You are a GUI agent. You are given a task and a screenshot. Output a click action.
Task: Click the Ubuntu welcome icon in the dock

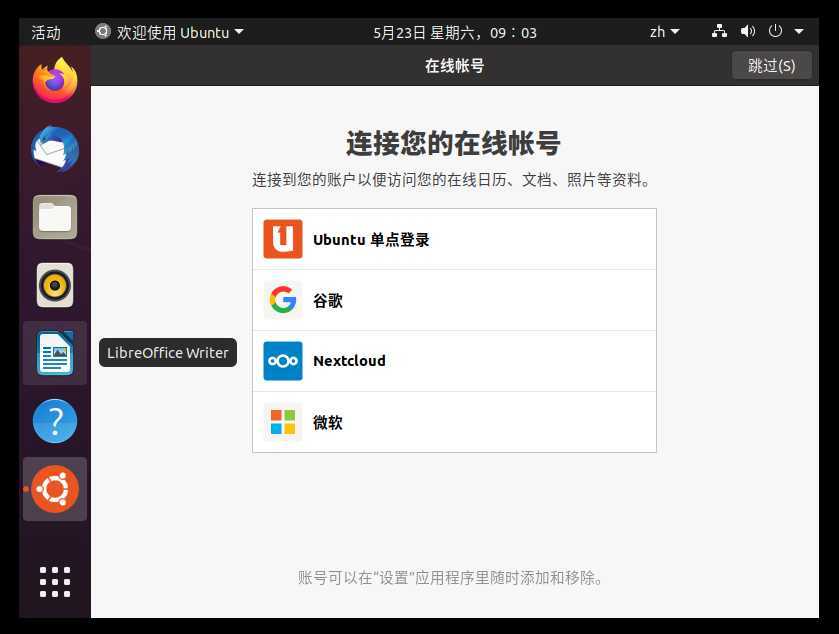pos(55,489)
